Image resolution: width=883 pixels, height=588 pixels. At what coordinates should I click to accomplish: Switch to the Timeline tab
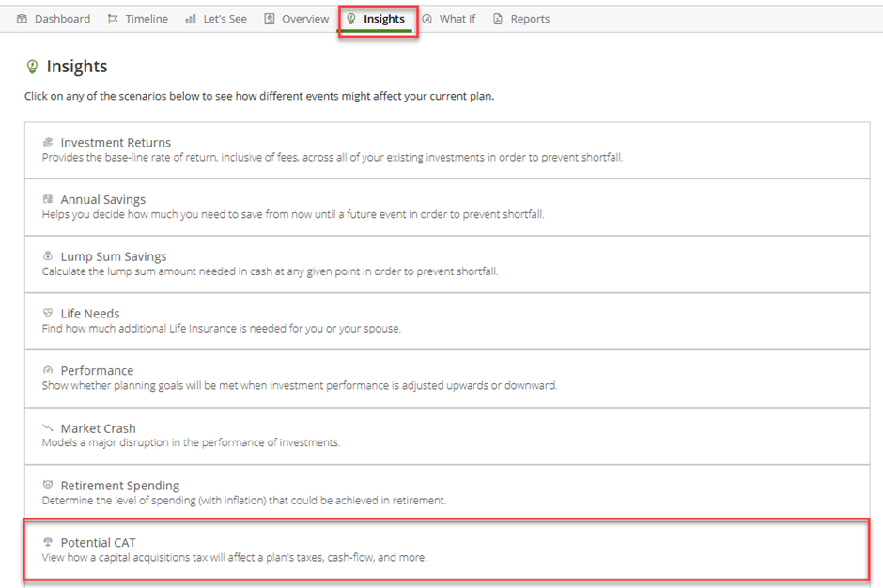138,19
